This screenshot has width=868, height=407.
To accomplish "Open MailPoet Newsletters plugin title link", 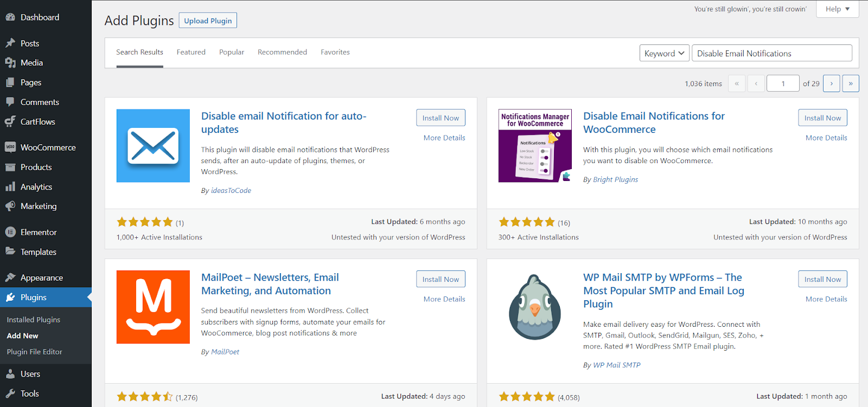I will click(x=270, y=284).
